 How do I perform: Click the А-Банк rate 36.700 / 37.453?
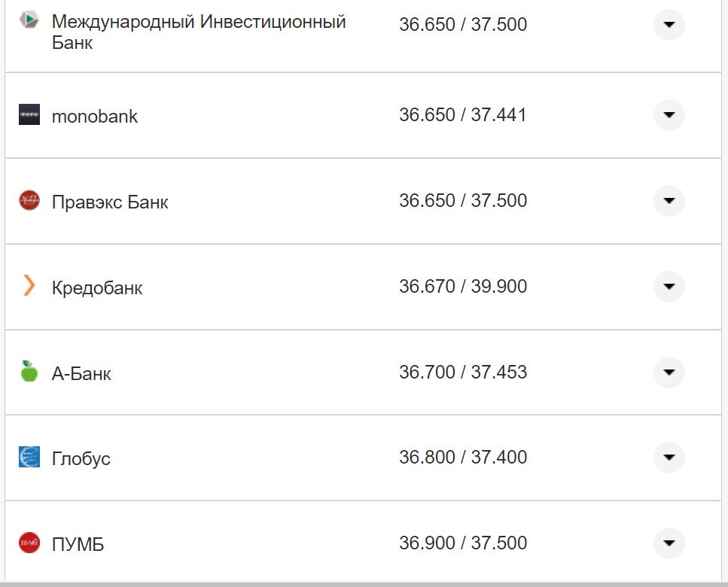coord(464,372)
